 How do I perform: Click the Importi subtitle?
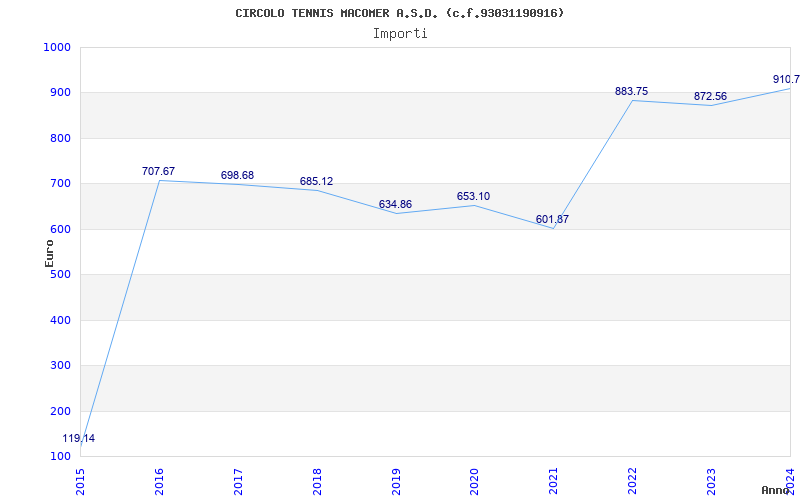point(400,34)
